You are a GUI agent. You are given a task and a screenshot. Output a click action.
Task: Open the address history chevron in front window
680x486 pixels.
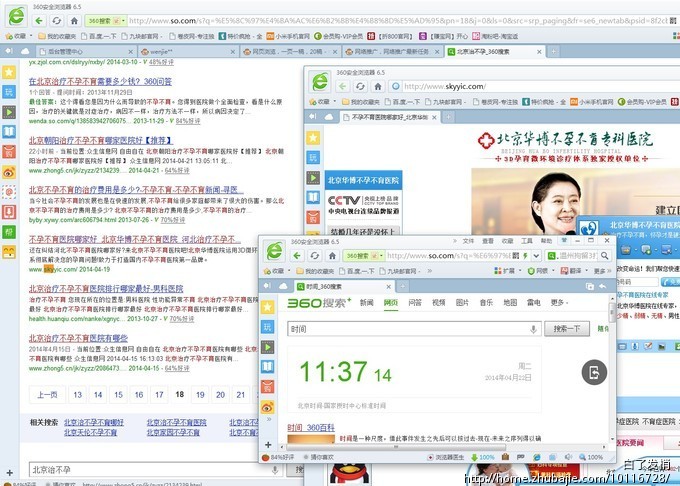pos(536,256)
